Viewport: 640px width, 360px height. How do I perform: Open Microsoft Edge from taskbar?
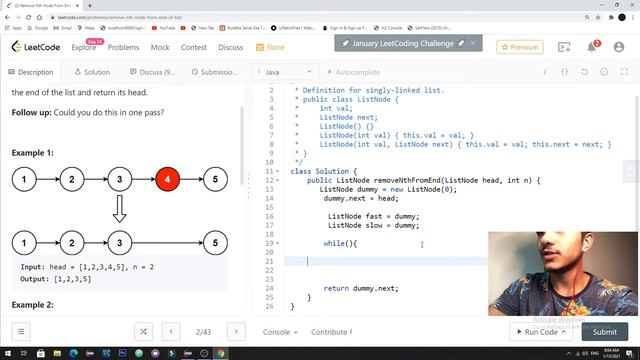(73, 353)
